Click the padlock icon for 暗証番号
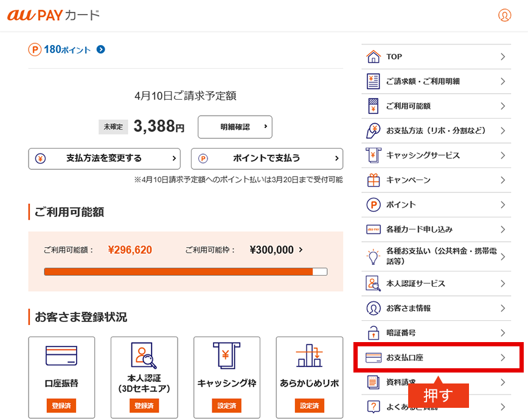 tap(373, 333)
